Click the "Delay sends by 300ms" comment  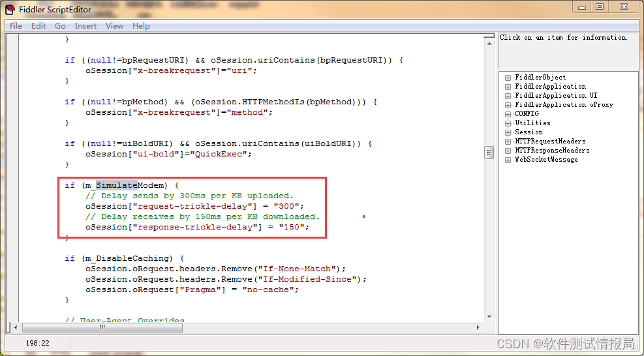(189, 196)
